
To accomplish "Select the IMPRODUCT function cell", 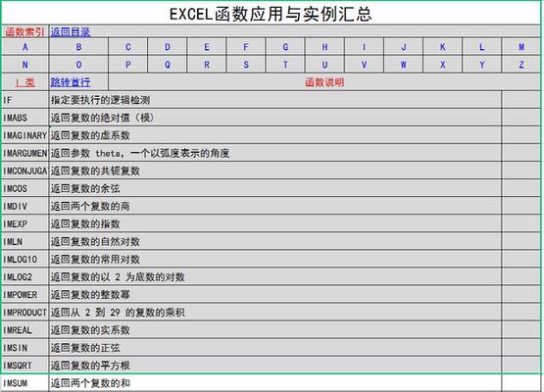I will tap(25, 313).
